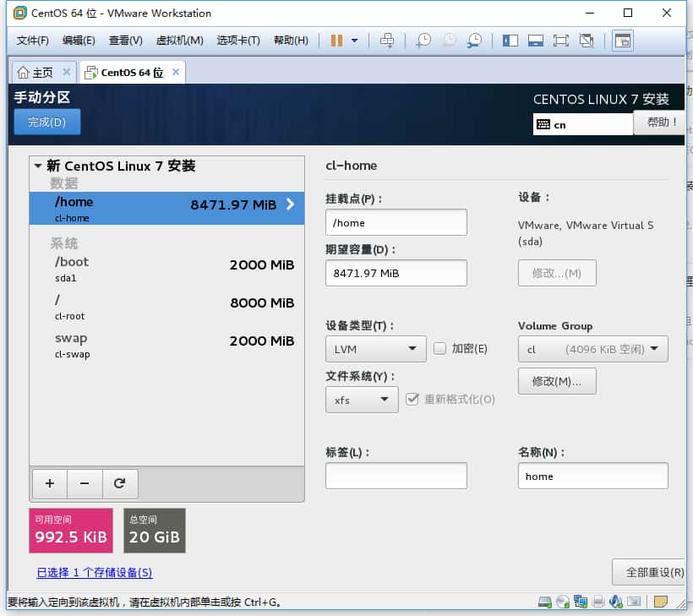693x616 pixels.
Task: Click the 期望容量 input field
Action: [x=396, y=273]
